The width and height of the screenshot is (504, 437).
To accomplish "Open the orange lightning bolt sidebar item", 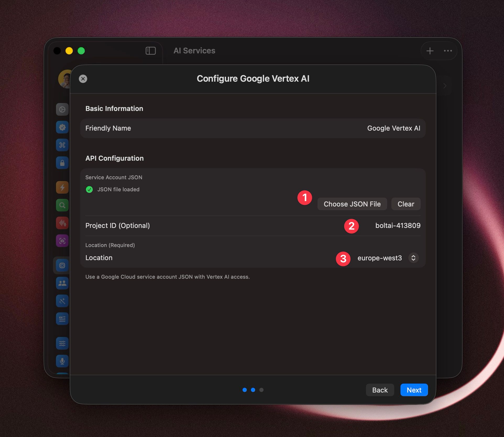I will (62, 187).
